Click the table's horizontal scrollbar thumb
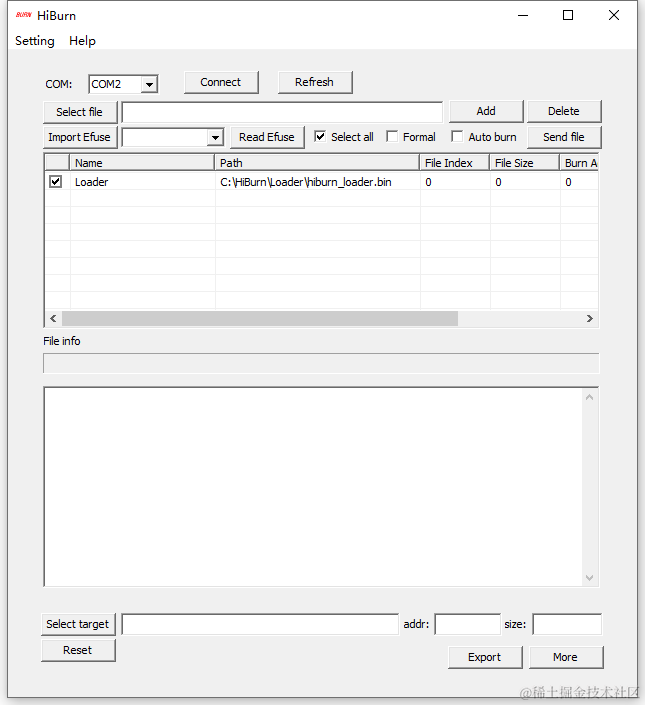 tap(260, 319)
